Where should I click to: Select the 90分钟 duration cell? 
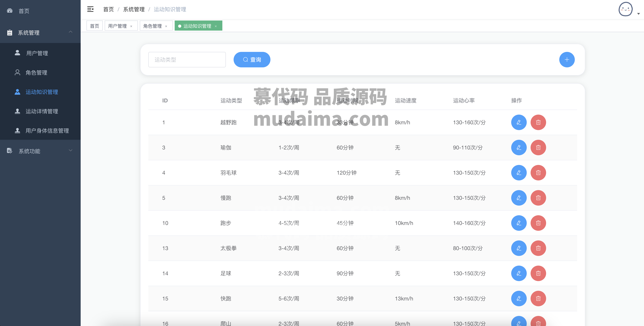(x=345, y=274)
